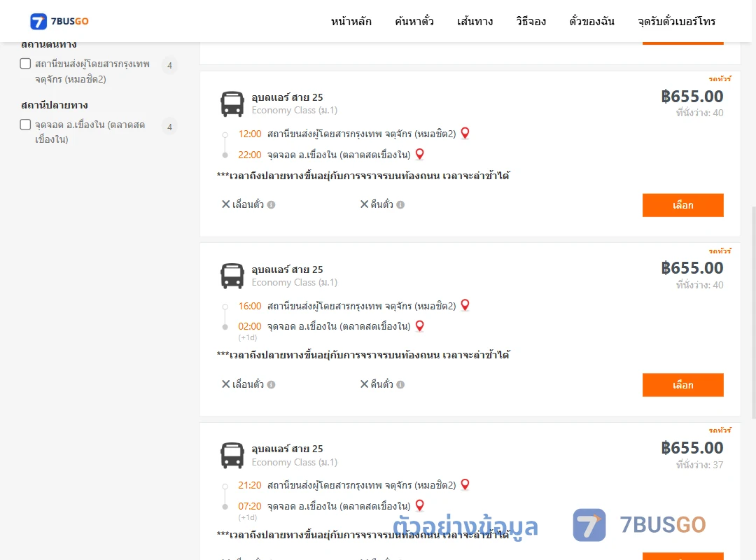
Task: Click อุบลแอร์ สาย 25 title on 16:00 trip
Action: pos(288,269)
